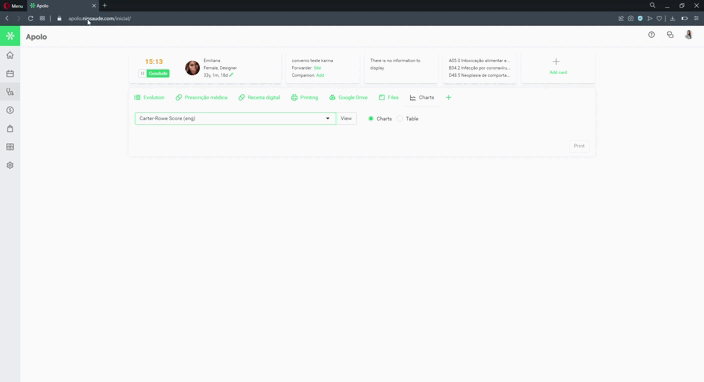Viewport: 704px width, 382px height.
Task: Open the calendar agenda sidebar icon
Action: click(10, 74)
